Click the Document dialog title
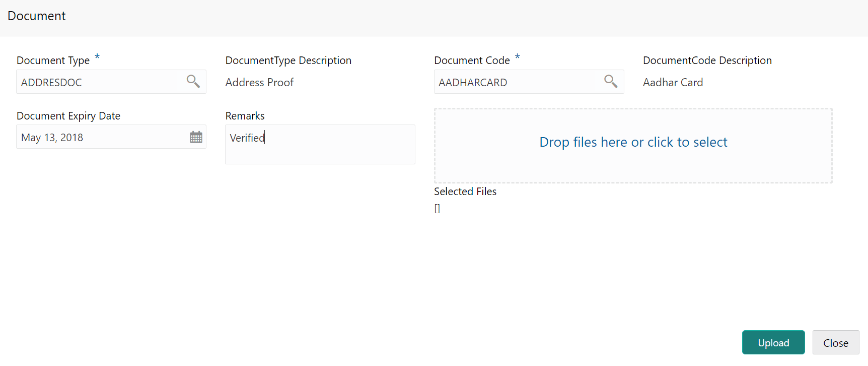The height and width of the screenshot is (366, 868). pos(36,16)
